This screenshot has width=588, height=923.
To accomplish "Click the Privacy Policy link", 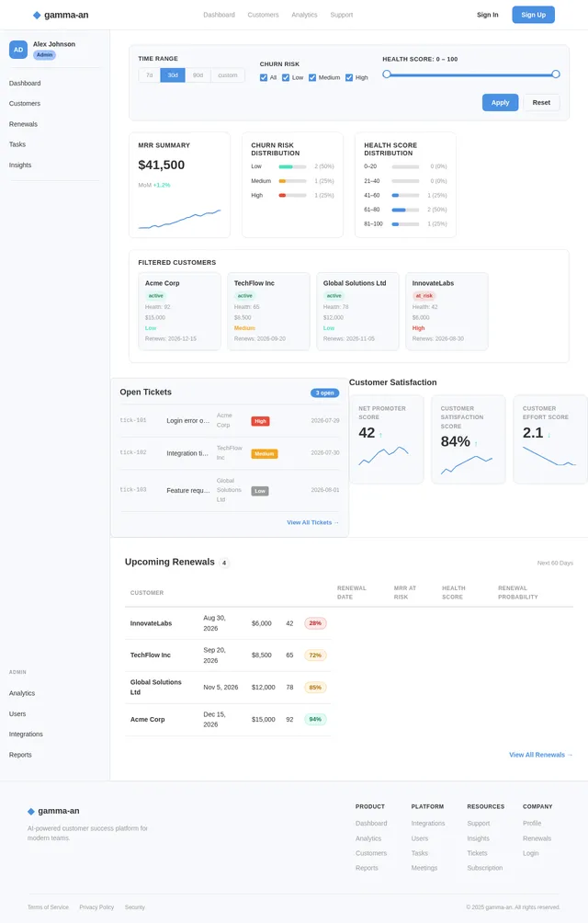I will click(x=97, y=907).
